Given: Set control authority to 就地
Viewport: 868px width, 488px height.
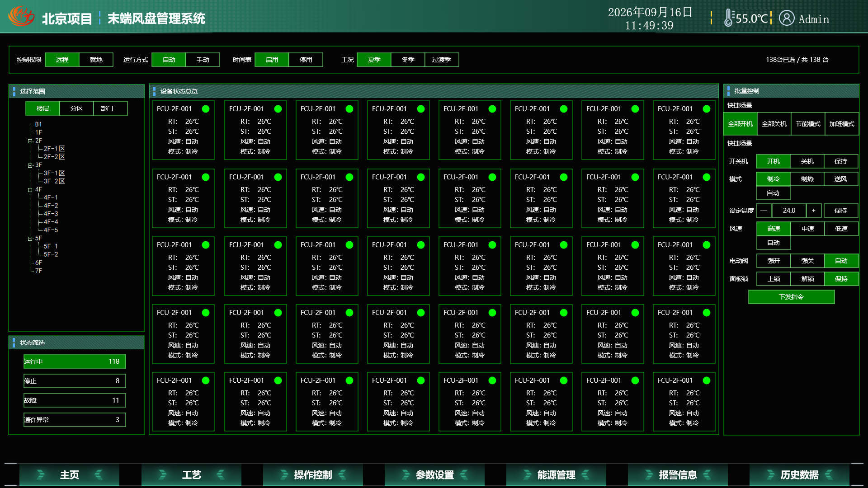Looking at the screenshot, I should point(96,60).
